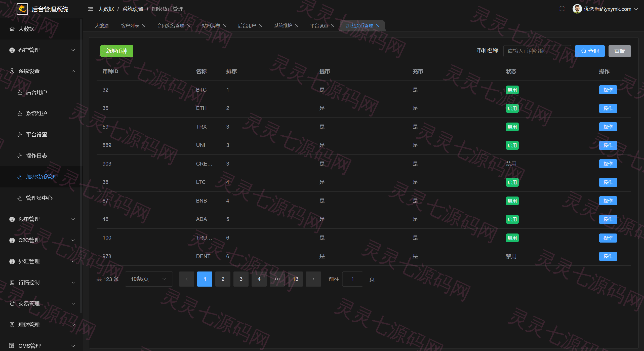Close the 客户列表 tab
The image size is (644, 351).
144,26
